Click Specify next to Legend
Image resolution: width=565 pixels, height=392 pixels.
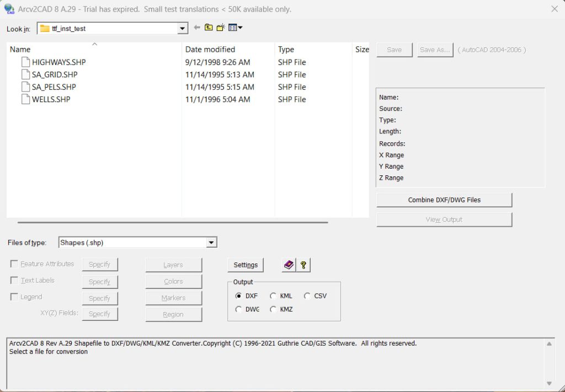point(99,298)
